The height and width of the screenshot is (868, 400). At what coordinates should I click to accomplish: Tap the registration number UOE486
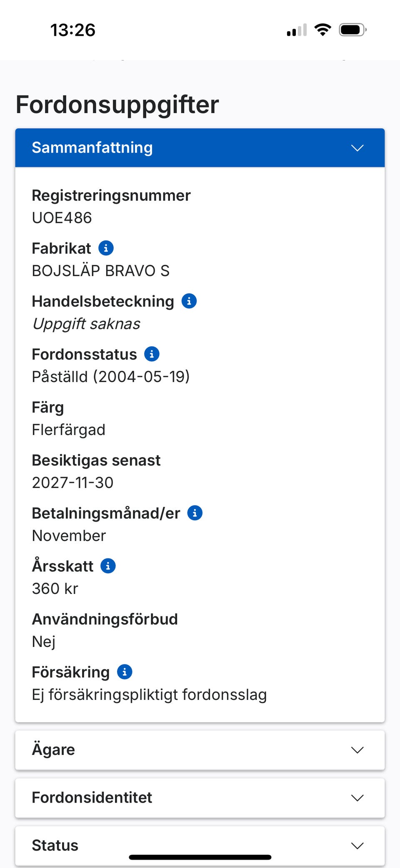(62, 218)
